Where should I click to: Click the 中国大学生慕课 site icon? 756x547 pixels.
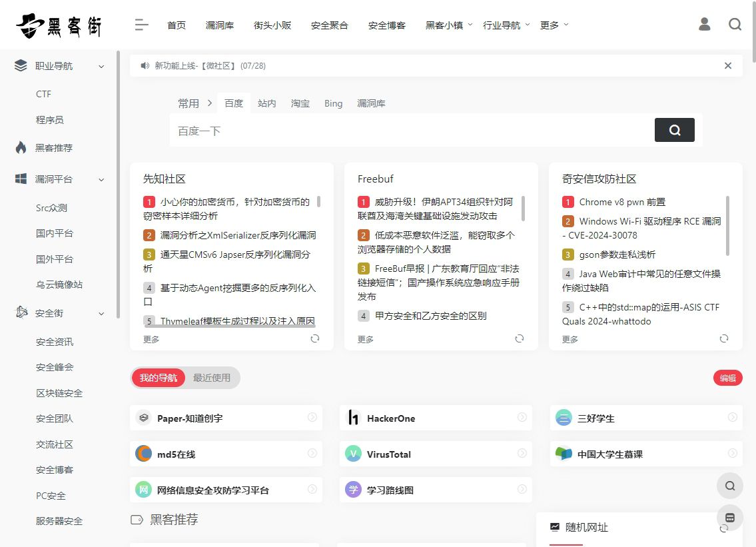pos(564,454)
